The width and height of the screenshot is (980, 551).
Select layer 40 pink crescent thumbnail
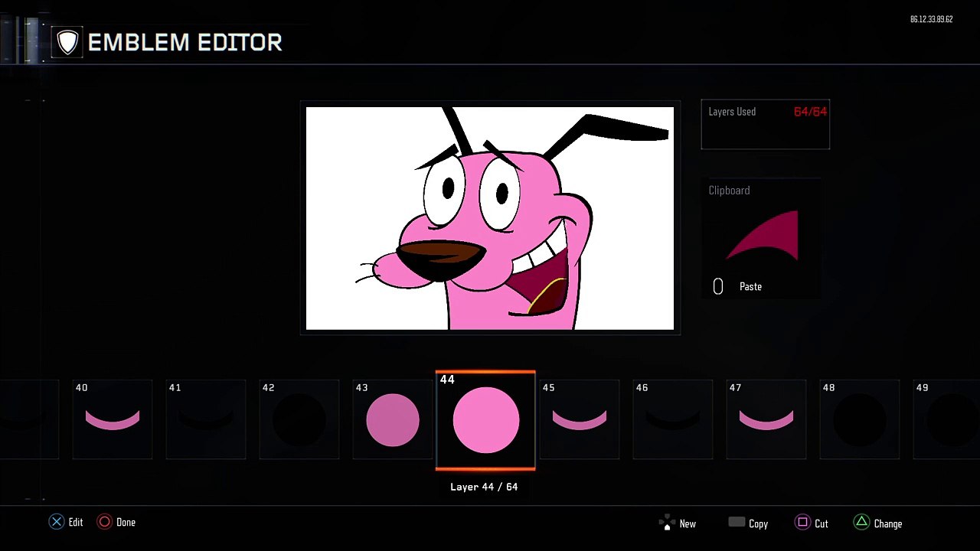pyautogui.click(x=113, y=419)
